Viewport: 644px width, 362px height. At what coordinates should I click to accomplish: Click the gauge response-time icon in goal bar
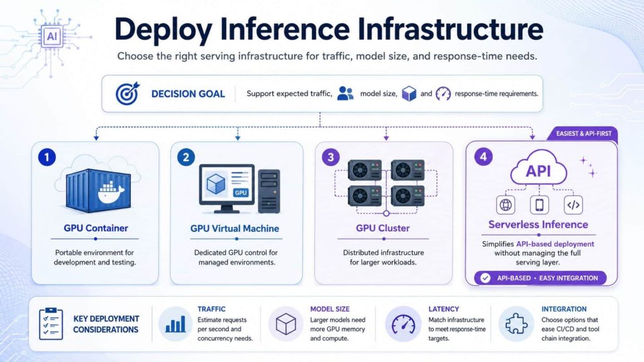click(x=443, y=94)
